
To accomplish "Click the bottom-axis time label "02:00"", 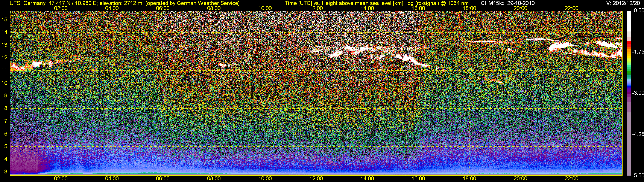I will (61, 179).
